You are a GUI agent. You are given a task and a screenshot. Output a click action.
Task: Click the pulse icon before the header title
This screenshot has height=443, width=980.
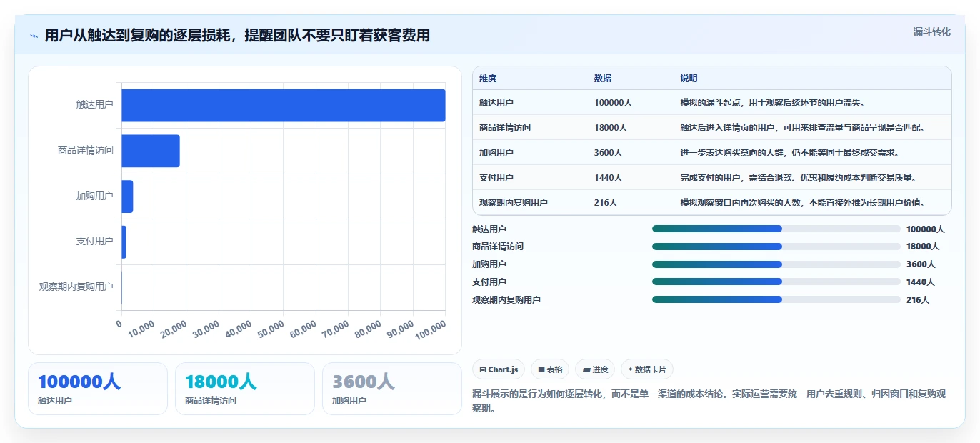34,36
